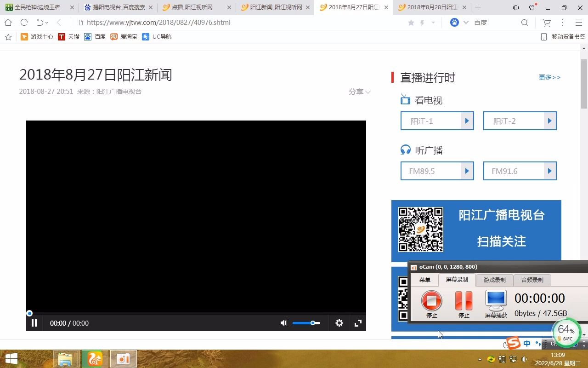Switch to 阳江新闻_阳江视听网 tab
The image size is (588, 368).
(275, 7)
